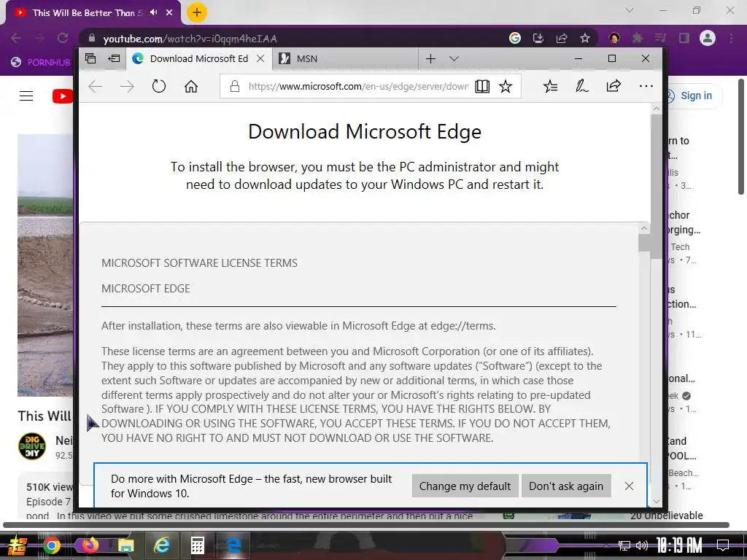Add notes pen icon in Edge
The width and height of the screenshot is (747, 560).
581,86
